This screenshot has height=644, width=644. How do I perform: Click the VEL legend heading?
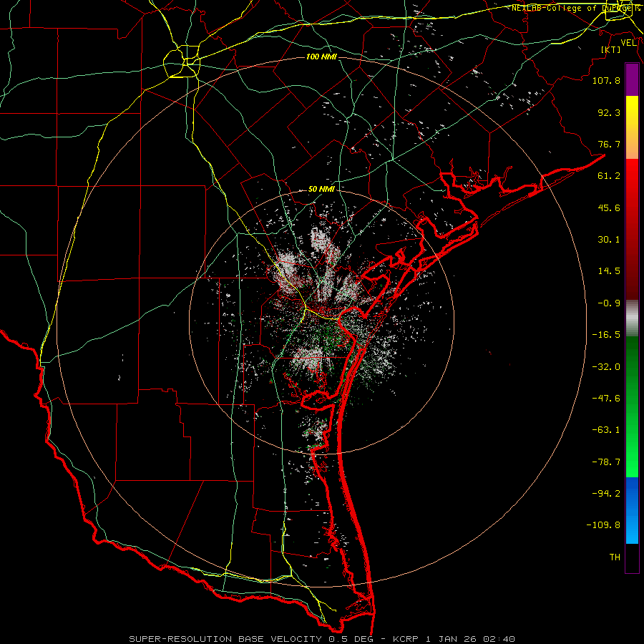[x=628, y=43]
